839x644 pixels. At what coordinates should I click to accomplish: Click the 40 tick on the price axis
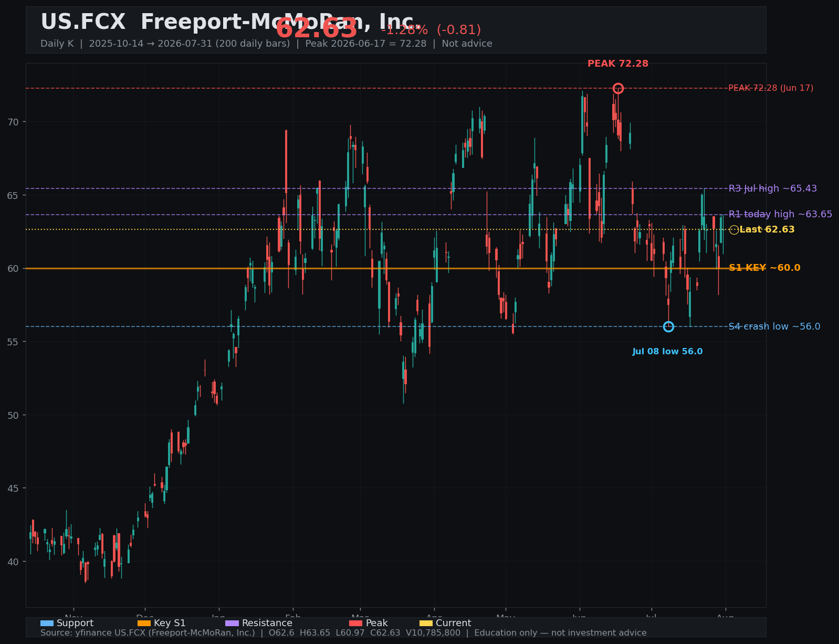[x=13, y=562]
